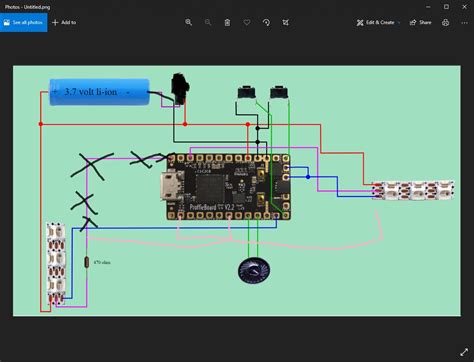Close the Photos window

(465, 7)
